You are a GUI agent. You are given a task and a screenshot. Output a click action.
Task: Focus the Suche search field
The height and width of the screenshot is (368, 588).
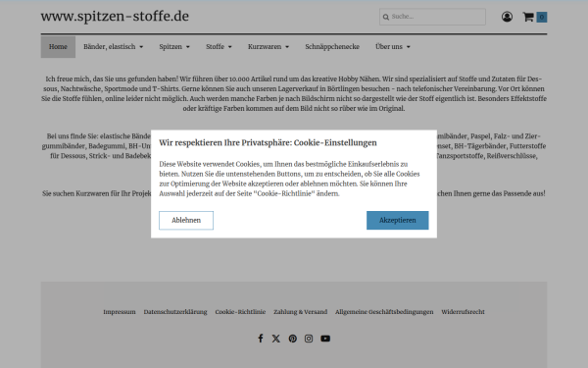pyautogui.click(x=432, y=17)
